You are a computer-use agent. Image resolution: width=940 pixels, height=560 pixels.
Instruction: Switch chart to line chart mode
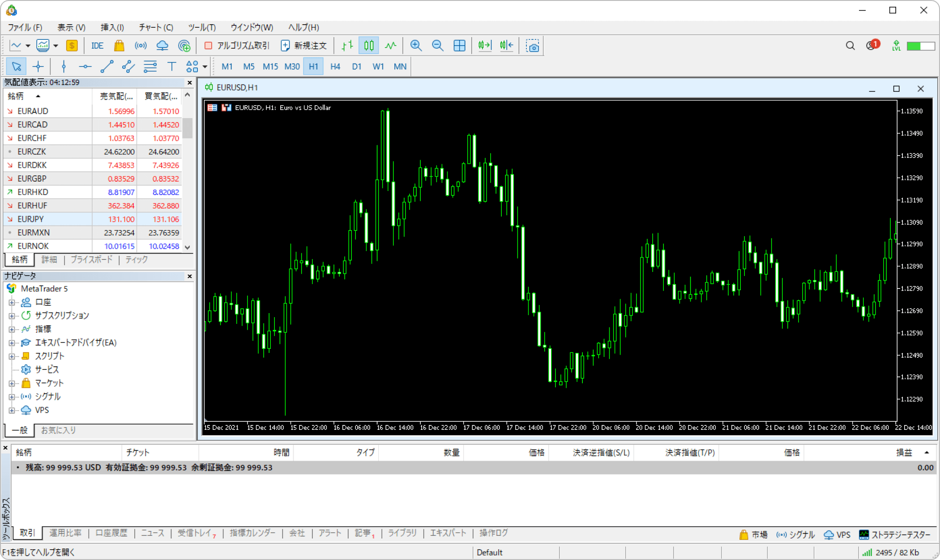pos(391,46)
